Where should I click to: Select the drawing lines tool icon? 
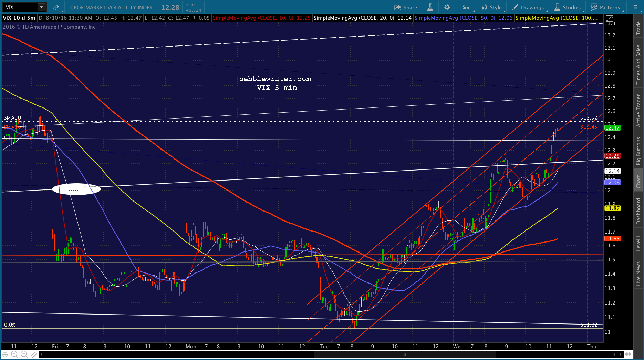(x=33, y=354)
